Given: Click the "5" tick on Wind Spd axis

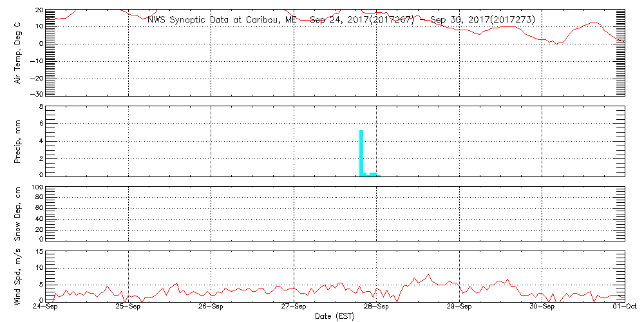Looking at the screenshot, I should click(x=41, y=285).
